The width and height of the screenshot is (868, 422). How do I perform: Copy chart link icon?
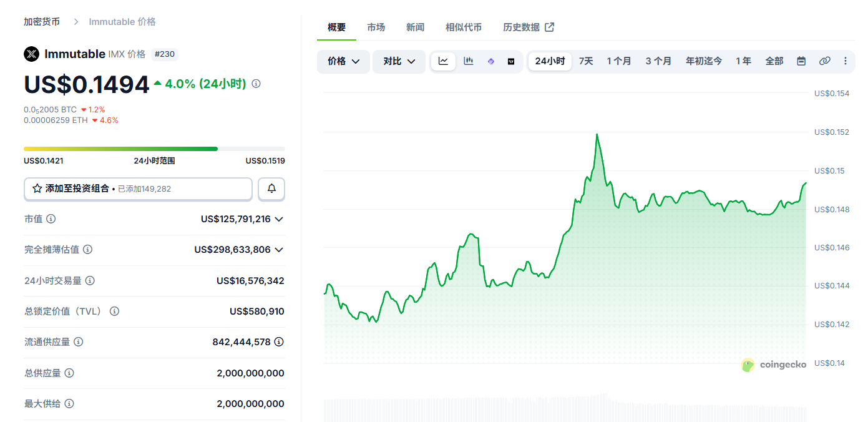[x=825, y=61]
